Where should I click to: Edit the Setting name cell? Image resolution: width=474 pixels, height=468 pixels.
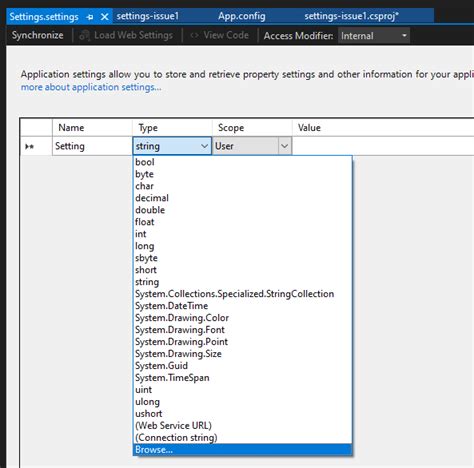(92, 146)
